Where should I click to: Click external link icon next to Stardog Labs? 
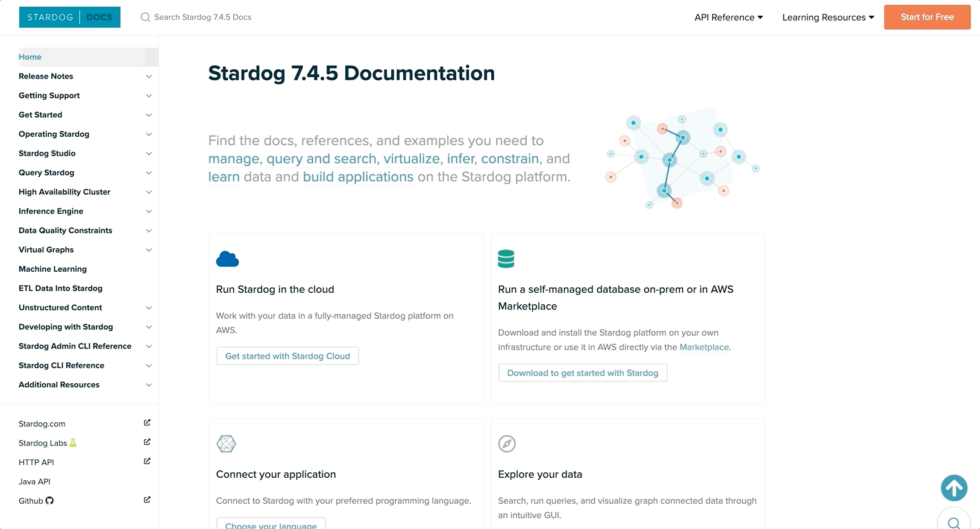pyautogui.click(x=147, y=442)
